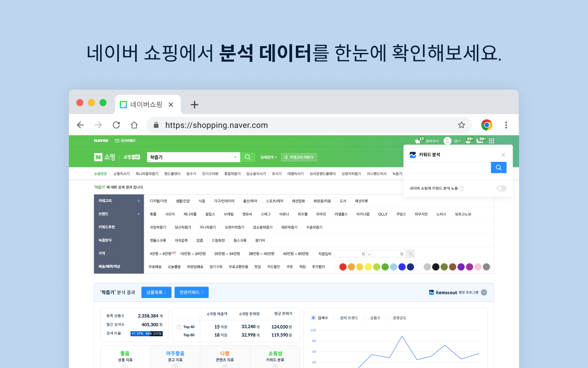Click the grid apps icon in the green header
The height and width of the screenshot is (368, 588).
492,141
